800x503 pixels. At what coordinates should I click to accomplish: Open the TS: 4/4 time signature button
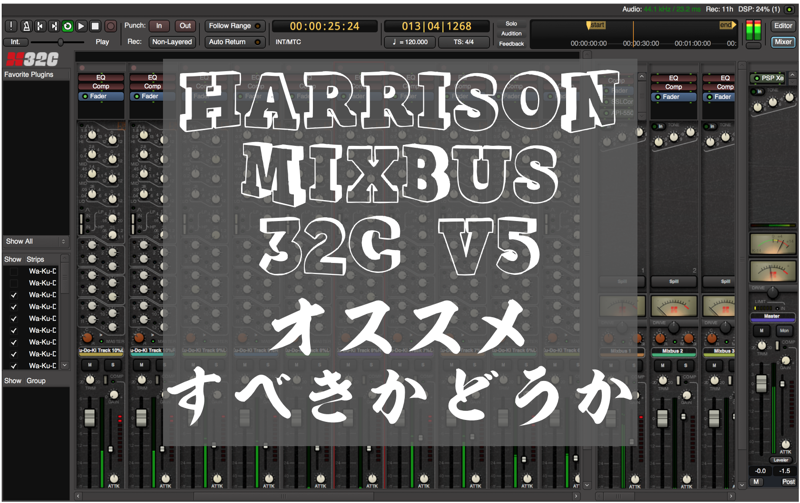[x=463, y=42]
